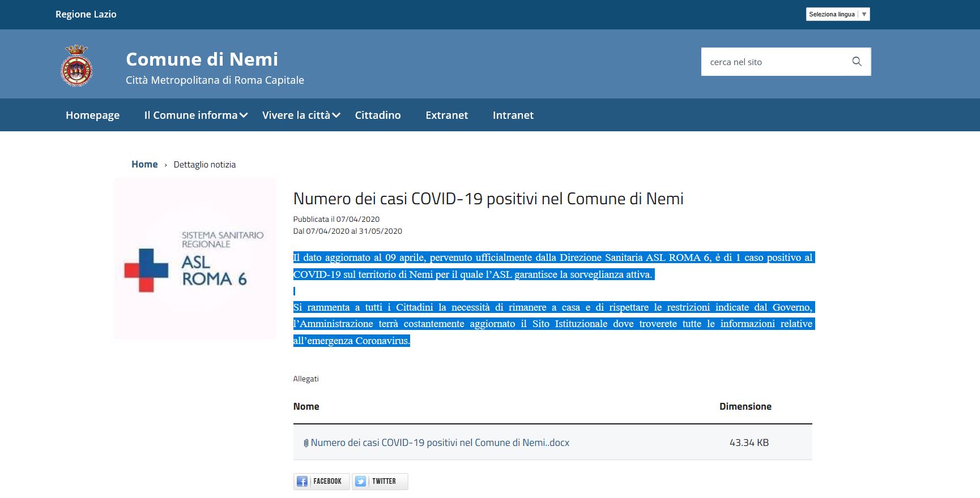The width and height of the screenshot is (980, 498).
Task: Click Comune di Nemi site title
Action: (202, 59)
